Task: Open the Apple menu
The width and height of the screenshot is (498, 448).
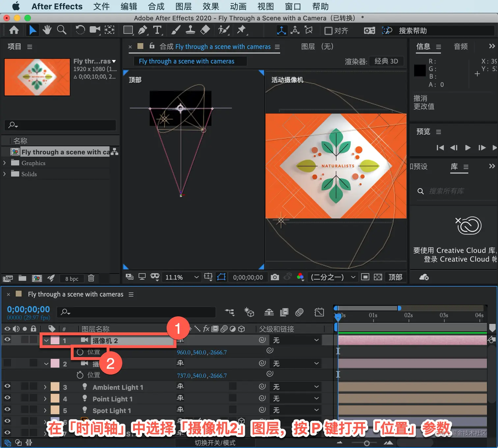Action: [x=16, y=6]
